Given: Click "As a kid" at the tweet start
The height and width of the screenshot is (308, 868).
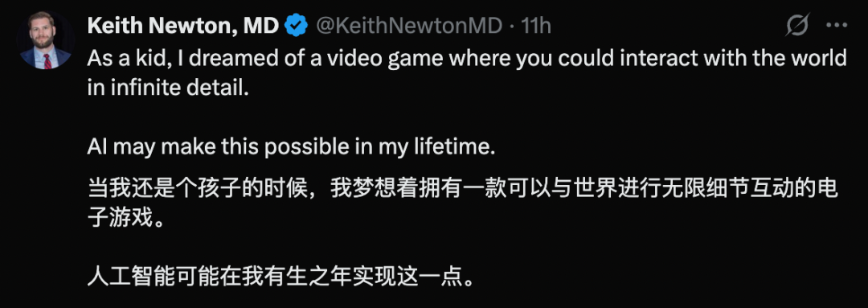Looking at the screenshot, I should click(124, 59).
